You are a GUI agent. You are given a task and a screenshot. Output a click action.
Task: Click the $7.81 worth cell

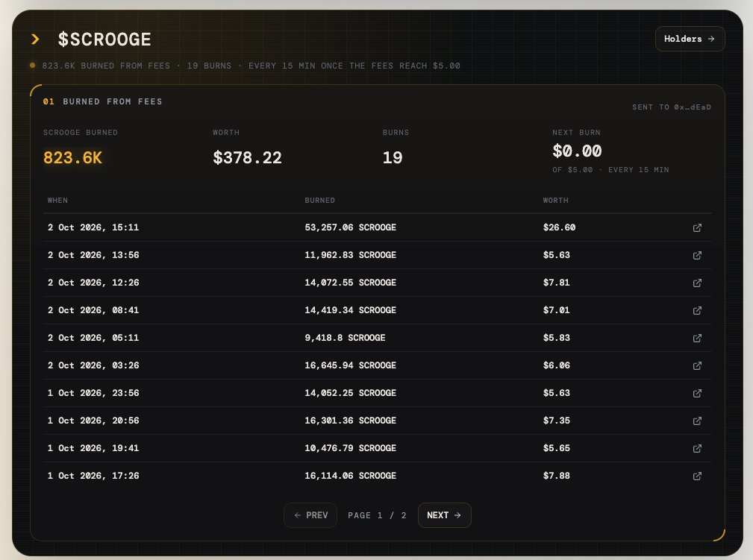coord(556,283)
